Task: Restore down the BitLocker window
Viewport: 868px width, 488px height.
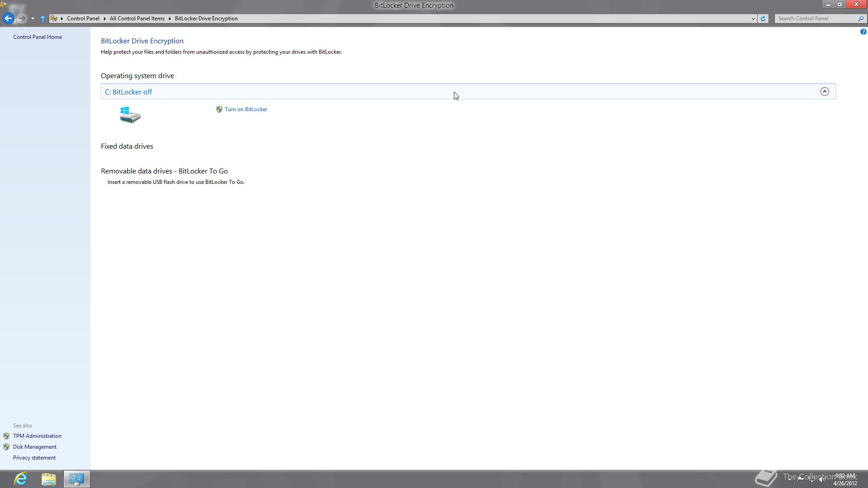Action: [840, 5]
